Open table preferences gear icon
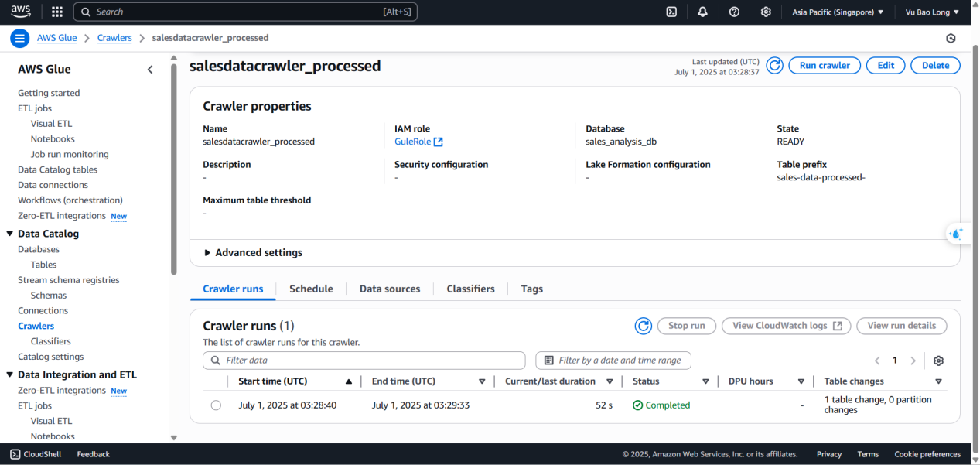This screenshot has width=980, height=465. 938,361
